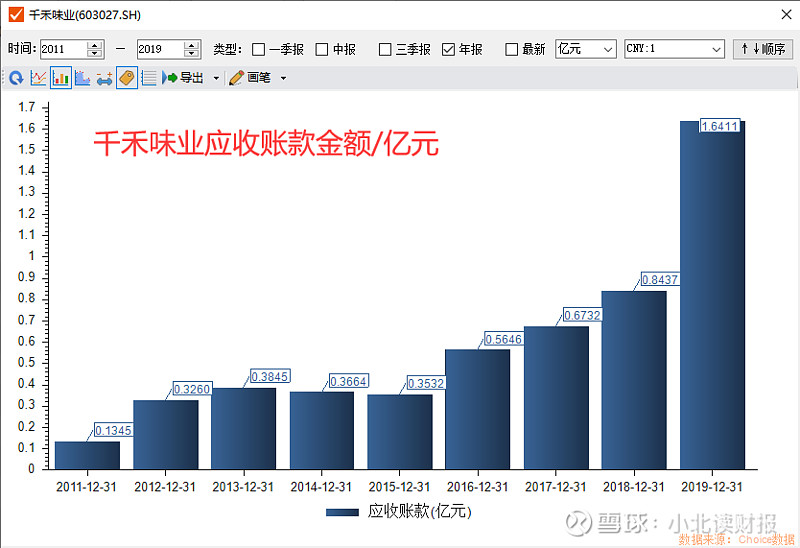Open the 亿元 unit dropdown

586,49
